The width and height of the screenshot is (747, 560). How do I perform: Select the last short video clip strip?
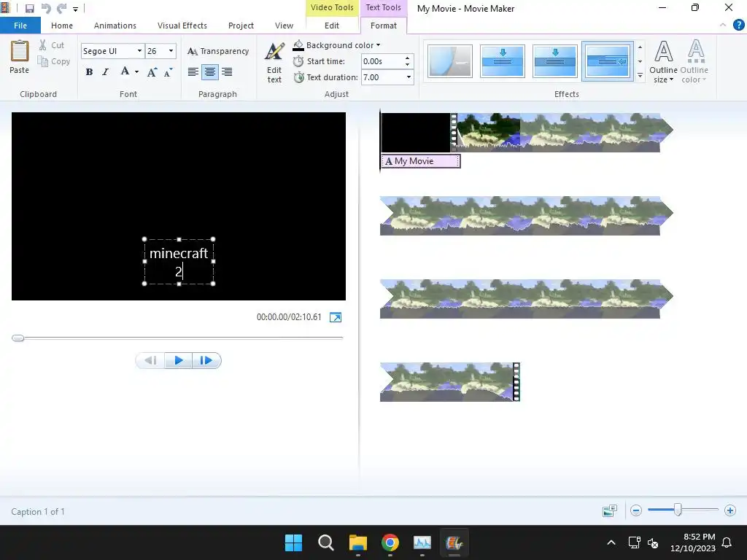pos(449,382)
